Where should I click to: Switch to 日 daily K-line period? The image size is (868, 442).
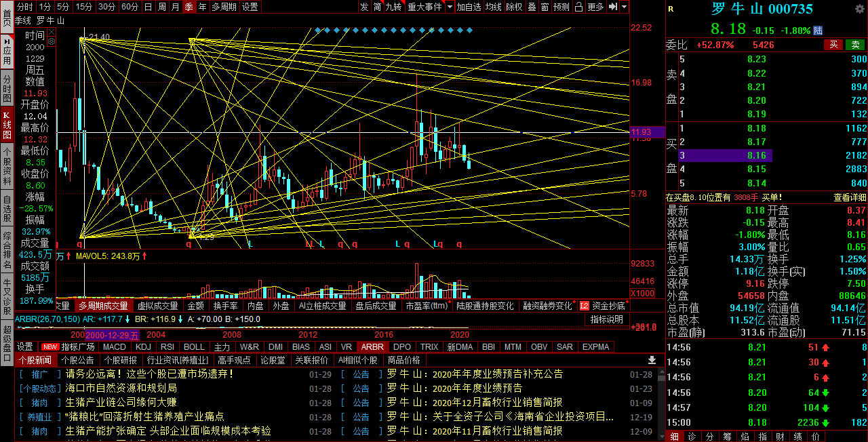tap(148, 7)
